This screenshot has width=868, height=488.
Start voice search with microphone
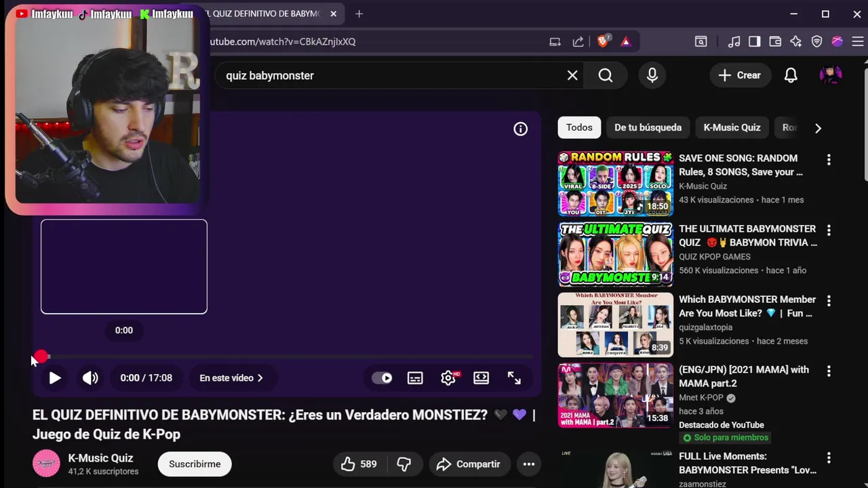[652, 75]
